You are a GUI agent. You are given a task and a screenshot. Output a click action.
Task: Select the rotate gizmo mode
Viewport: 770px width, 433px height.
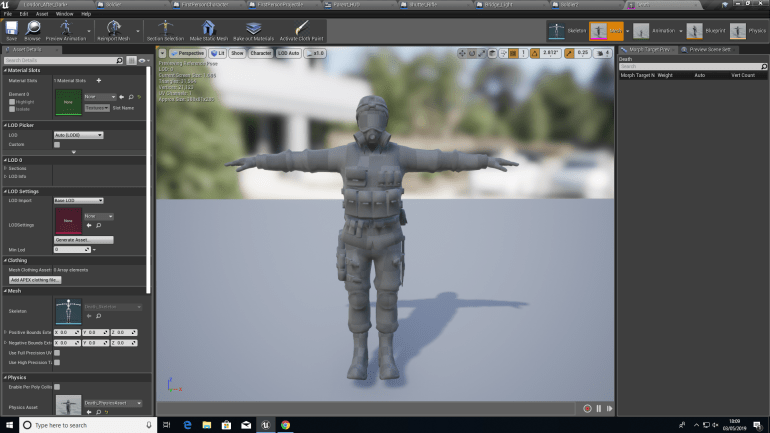(471, 53)
